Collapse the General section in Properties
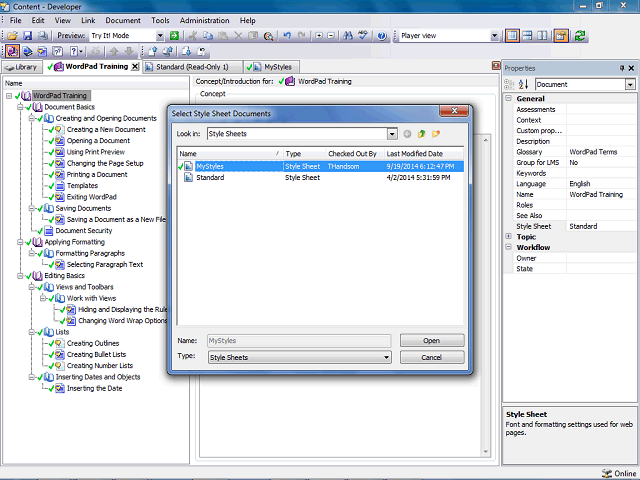Viewport: 640px width, 480px height. coord(509,98)
